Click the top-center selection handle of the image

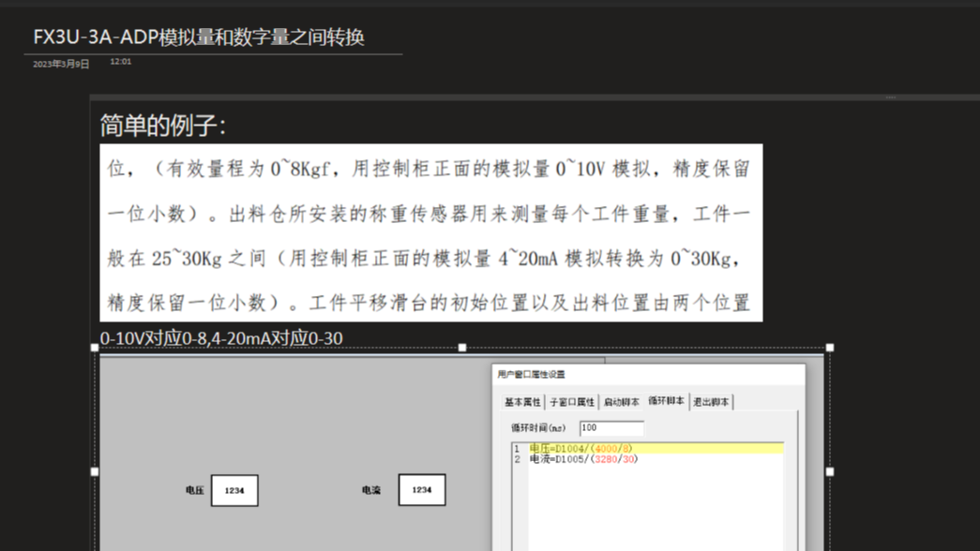[x=462, y=345]
